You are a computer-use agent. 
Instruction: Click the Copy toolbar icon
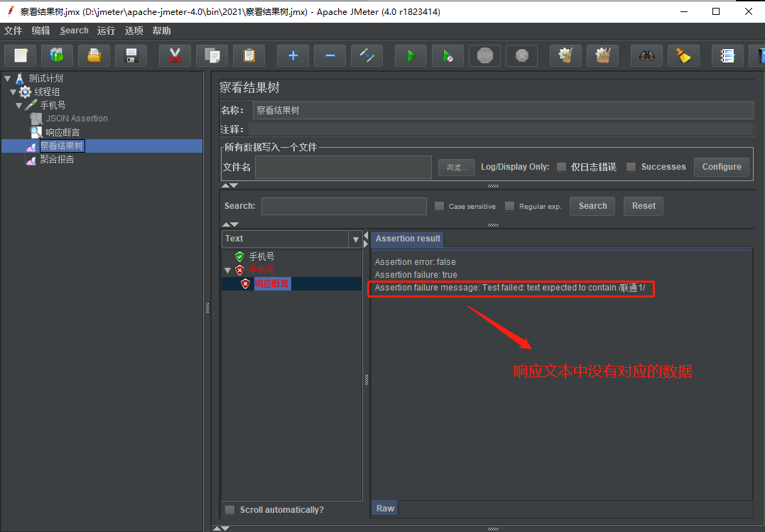tap(212, 55)
